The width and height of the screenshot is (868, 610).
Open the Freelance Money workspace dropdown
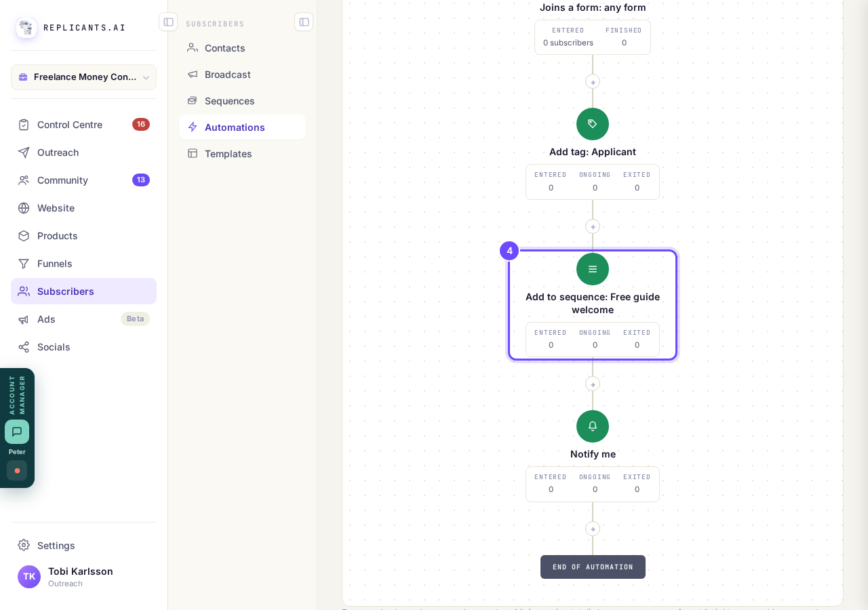click(x=83, y=77)
